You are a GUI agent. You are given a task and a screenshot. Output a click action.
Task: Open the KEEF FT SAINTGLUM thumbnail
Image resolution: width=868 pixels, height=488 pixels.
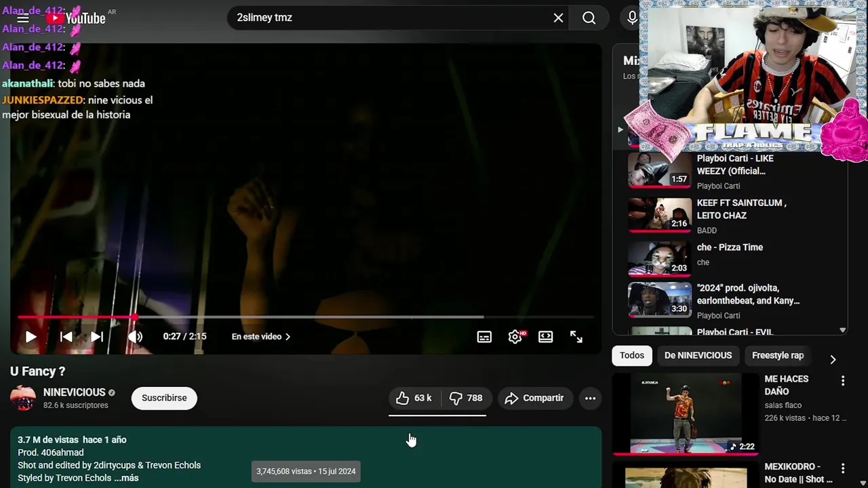click(x=659, y=214)
